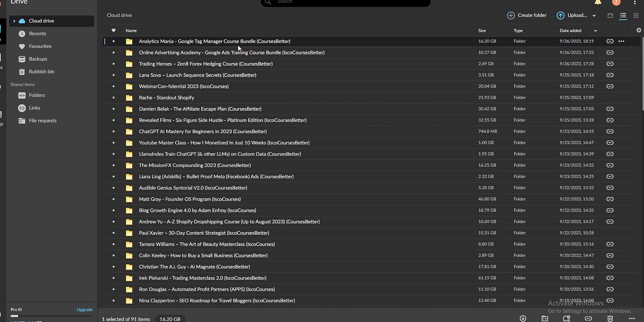Select 'Rache - Standout Shopify' folder name
The height and width of the screenshot is (322, 644).
[166, 97]
